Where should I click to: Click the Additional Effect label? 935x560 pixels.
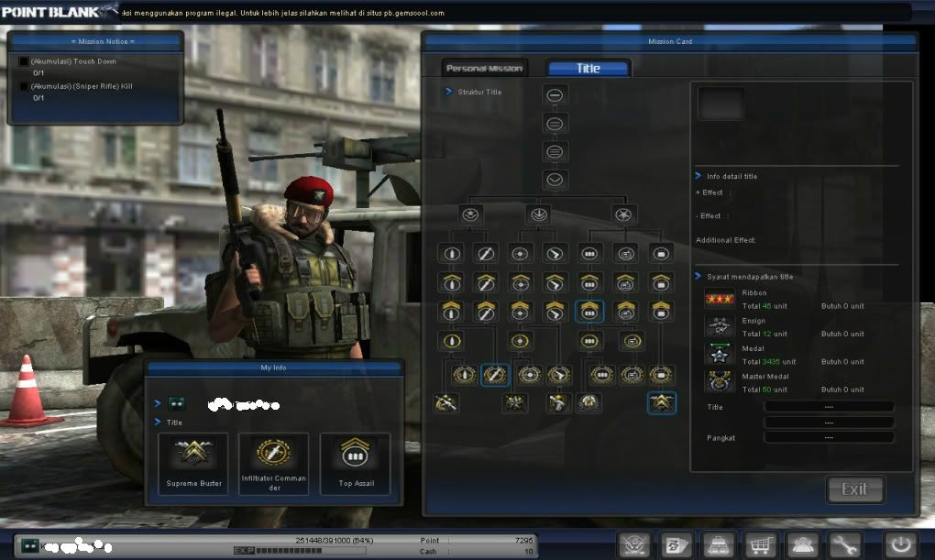[725, 240]
